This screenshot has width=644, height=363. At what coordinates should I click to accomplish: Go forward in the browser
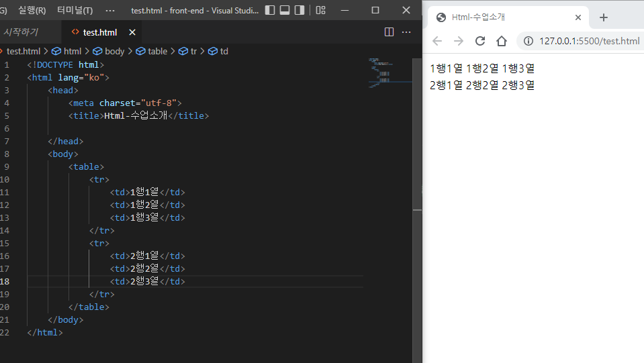(459, 41)
